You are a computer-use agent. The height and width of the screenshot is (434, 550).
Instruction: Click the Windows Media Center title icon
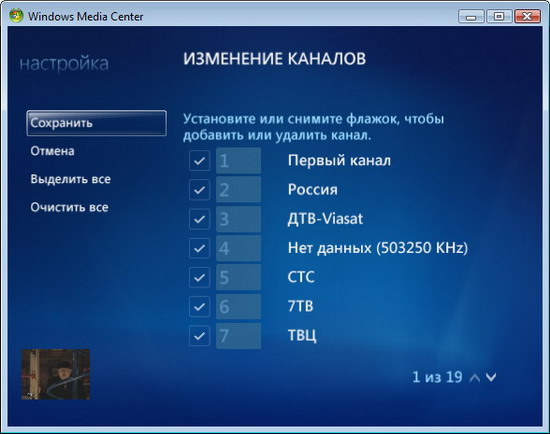[16, 16]
